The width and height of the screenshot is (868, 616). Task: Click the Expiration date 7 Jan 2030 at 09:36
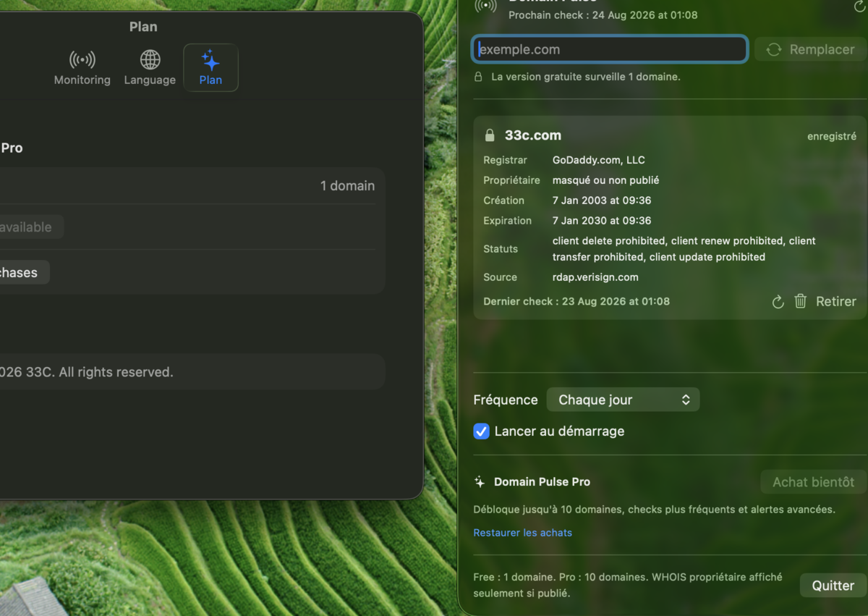[602, 221]
